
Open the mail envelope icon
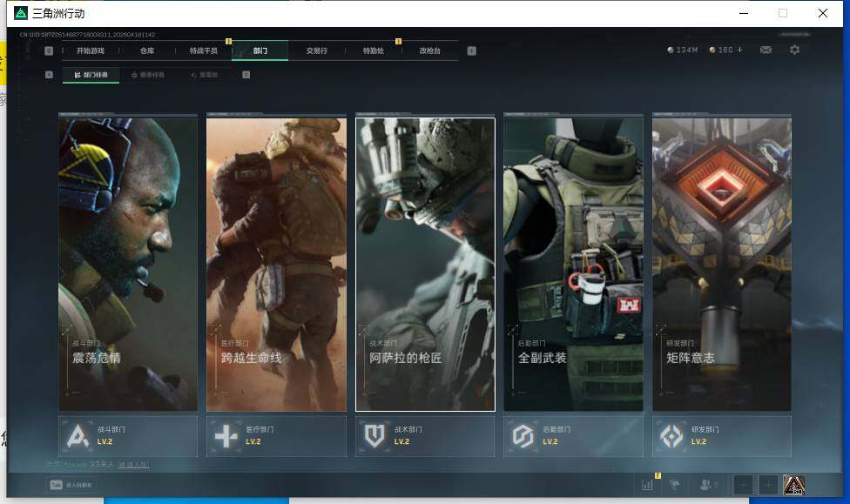[766, 50]
